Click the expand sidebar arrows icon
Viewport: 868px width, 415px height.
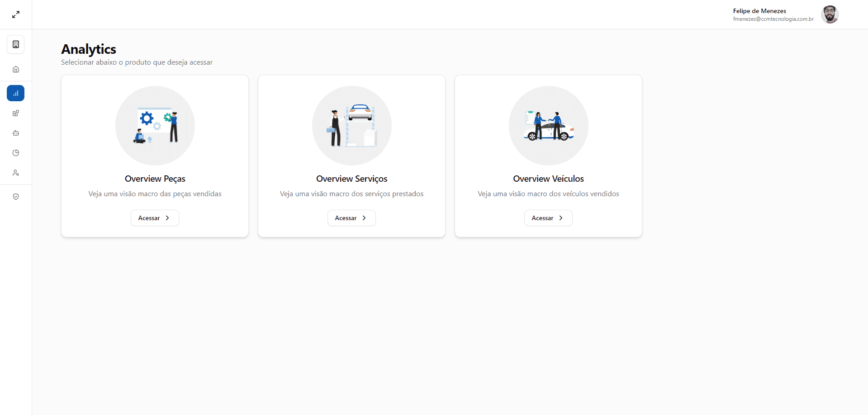(x=16, y=14)
